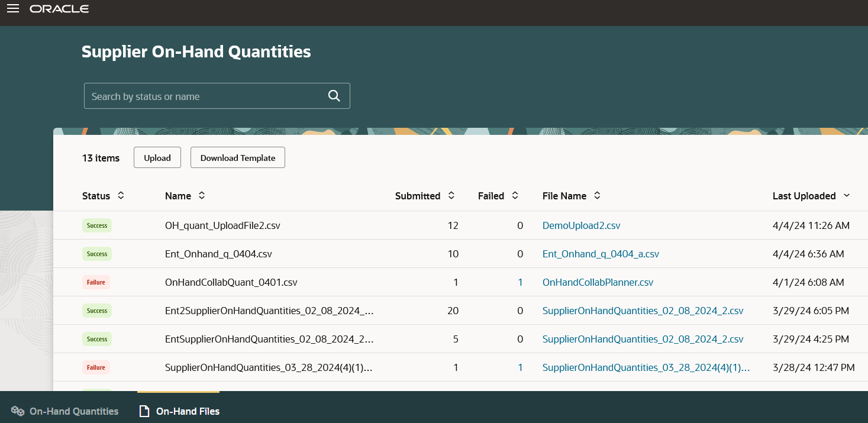This screenshot has width=868, height=423.
Task: Click the Download Template button
Action: point(237,157)
